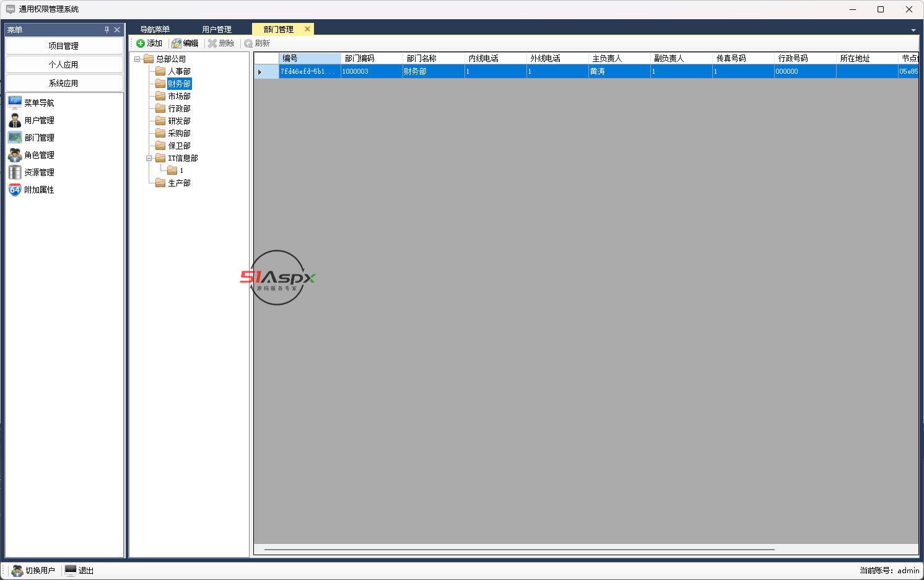Click the 总部公司 folder icon

(x=149, y=59)
